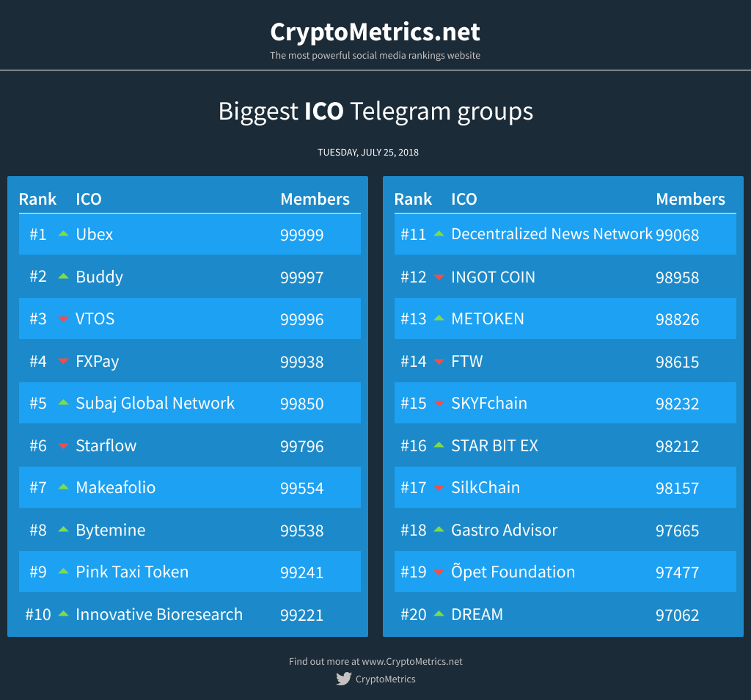Select the down arrow beside SKYFchain

[x=438, y=403]
